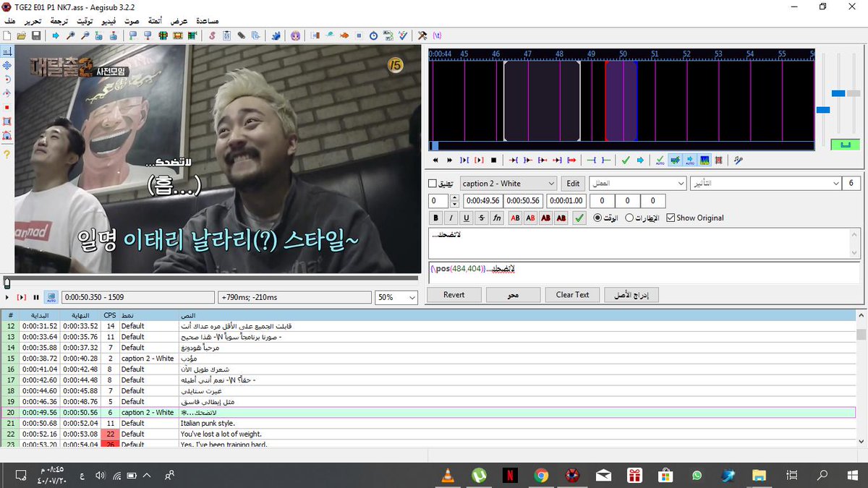The image size is (868, 488).
Task: Click the إدراج الأصل insert original button
Action: [x=631, y=295]
